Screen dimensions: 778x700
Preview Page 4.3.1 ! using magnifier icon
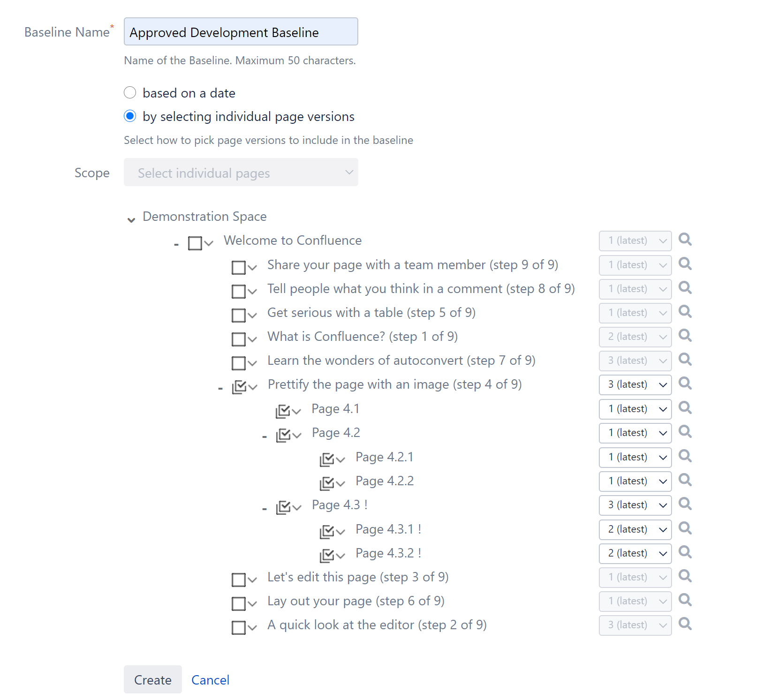click(x=685, y=529)
